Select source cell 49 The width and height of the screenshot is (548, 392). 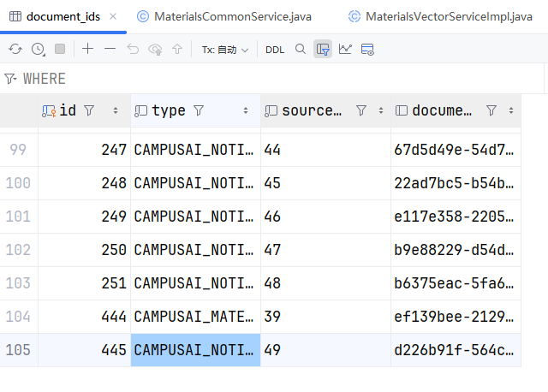click(325, 350)
